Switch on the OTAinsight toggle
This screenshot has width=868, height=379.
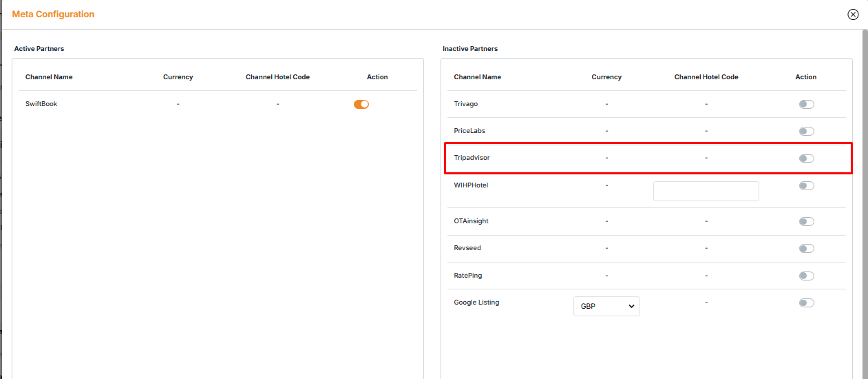tap(806, 221)
